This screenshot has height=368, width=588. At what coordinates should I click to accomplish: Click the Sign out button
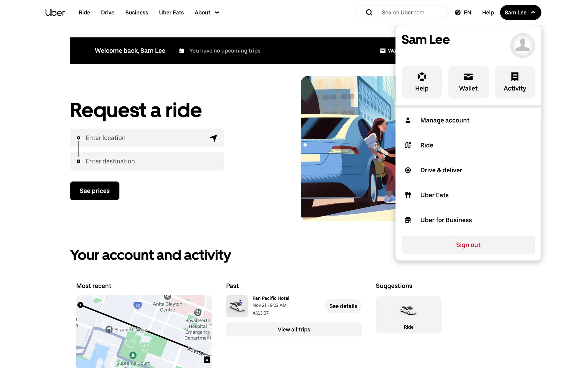(468, 245)
